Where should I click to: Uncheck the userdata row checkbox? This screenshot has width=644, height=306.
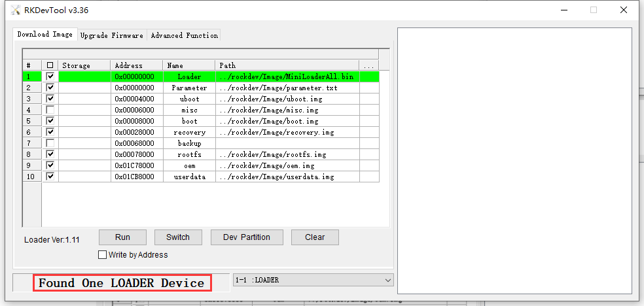click(x=50, y=177)
